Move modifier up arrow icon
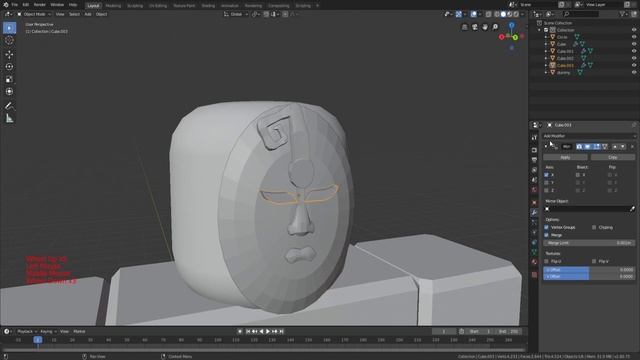Image resolution: width=640 pixels, height=360 pixels. [x=615, y=147]
